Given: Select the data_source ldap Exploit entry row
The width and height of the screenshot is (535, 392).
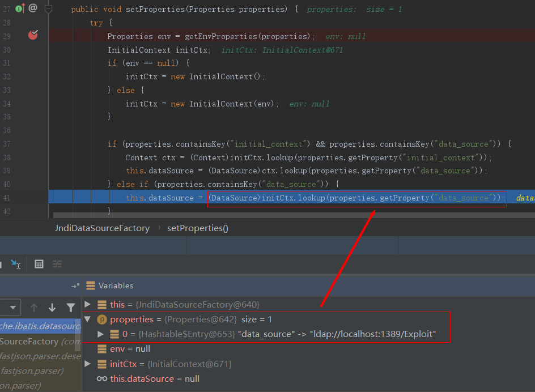Looking at the screenshot, I should (x=308, y=334).
